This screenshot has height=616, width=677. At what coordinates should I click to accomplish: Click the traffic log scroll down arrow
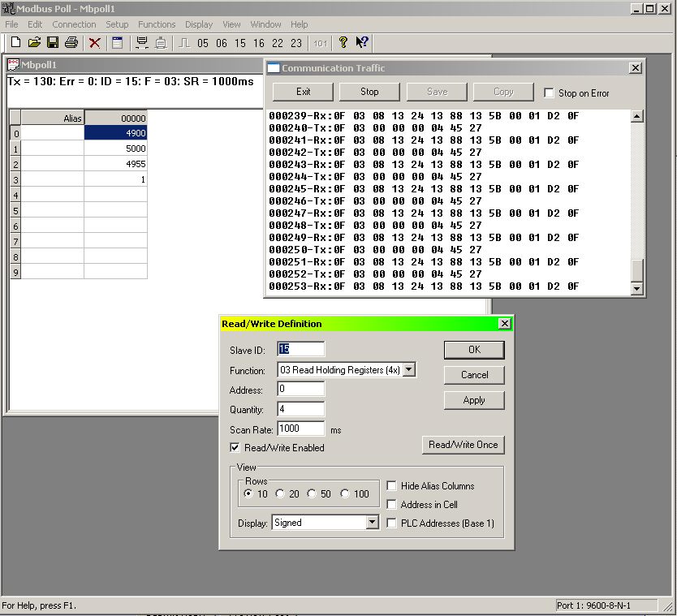pyautogui.click(x=637, y=288)
